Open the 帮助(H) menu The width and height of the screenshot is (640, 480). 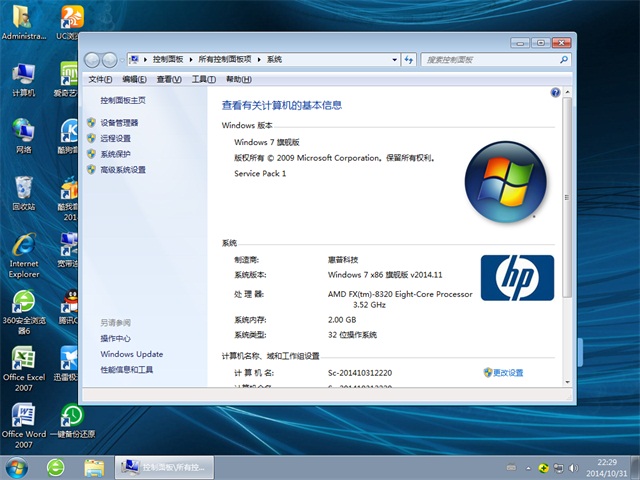(239, 79)
